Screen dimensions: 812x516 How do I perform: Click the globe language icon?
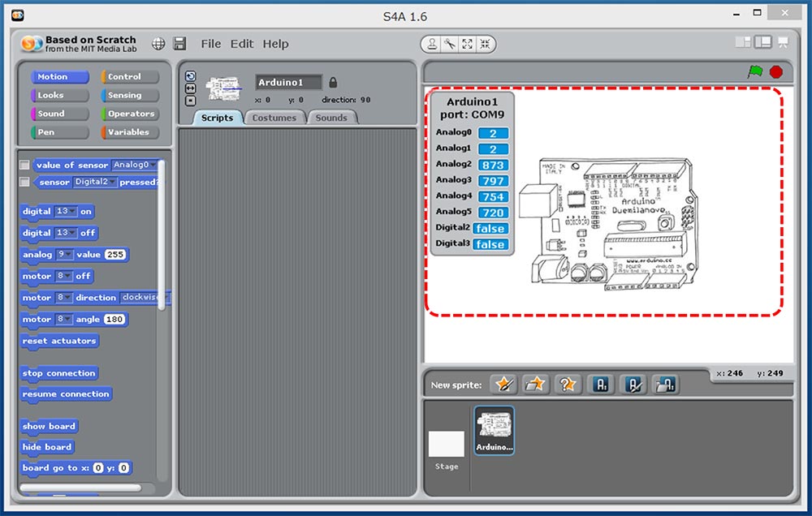coord(158,44)
